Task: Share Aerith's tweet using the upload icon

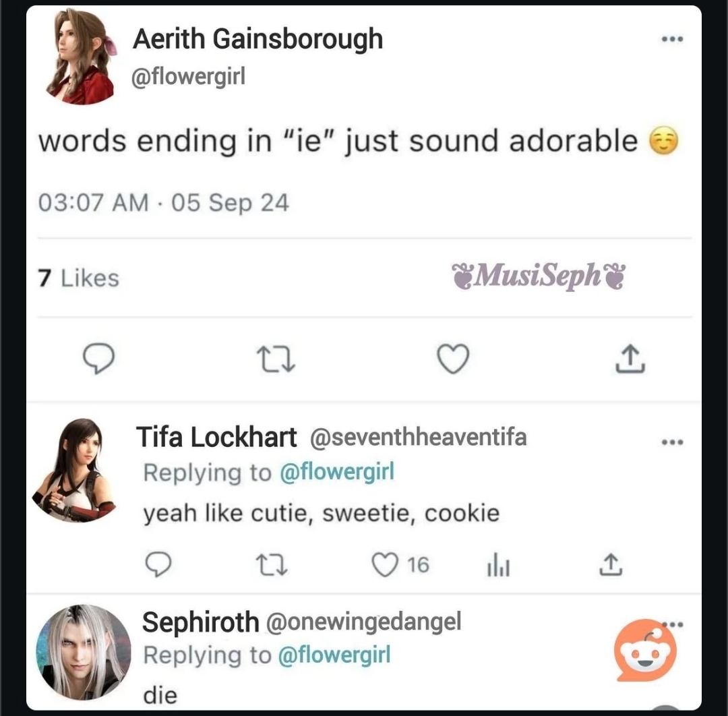Action: [630, 359]
